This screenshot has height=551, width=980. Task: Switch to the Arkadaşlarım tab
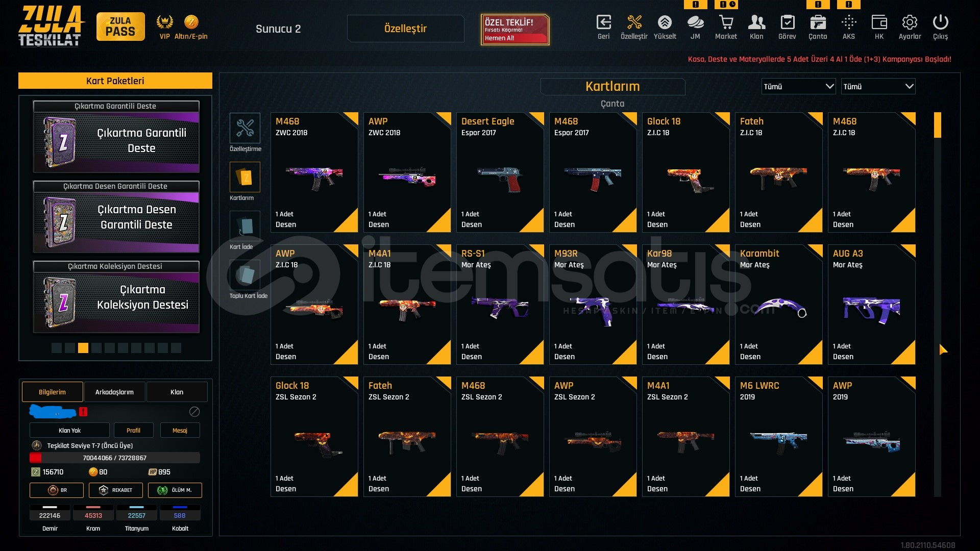pos(114,392)
